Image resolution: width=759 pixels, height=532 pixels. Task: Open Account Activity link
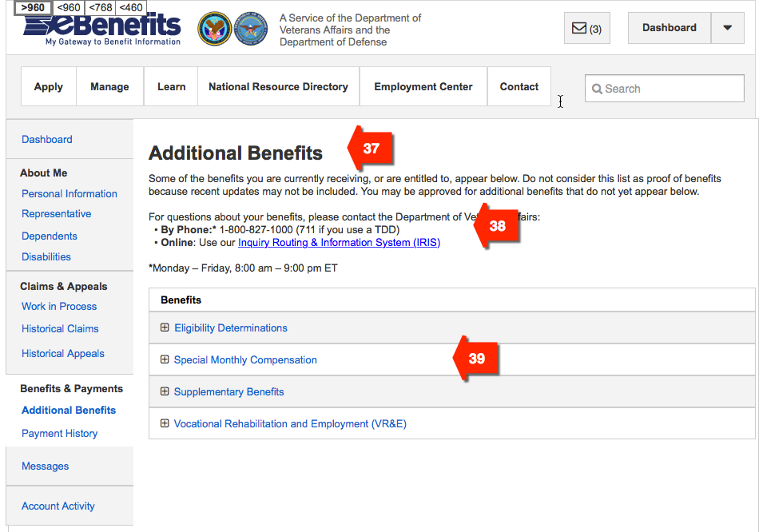pyautogui.click(x=58, y=506)
